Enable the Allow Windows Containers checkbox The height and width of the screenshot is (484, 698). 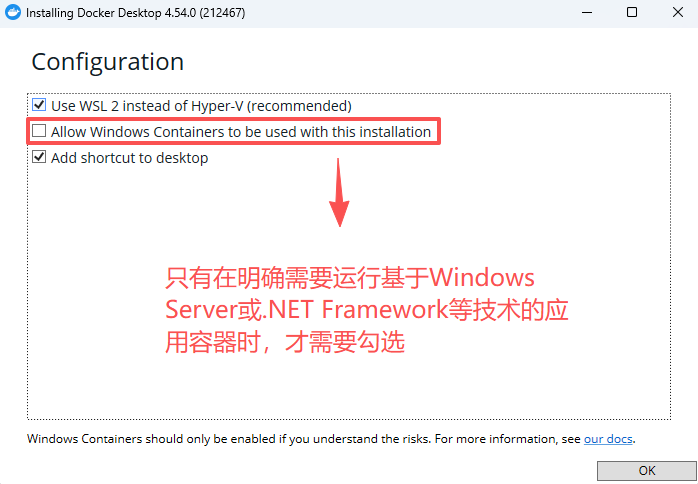(39, 131)
